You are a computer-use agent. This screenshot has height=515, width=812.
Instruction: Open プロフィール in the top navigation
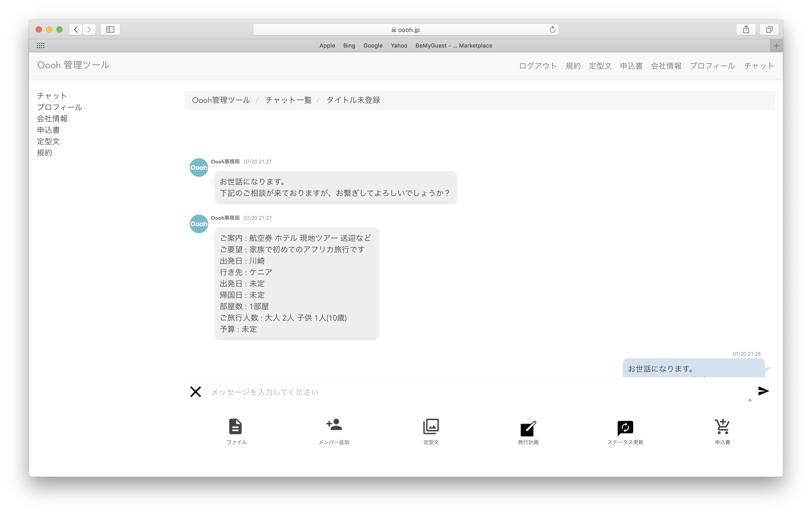point(712,66)
